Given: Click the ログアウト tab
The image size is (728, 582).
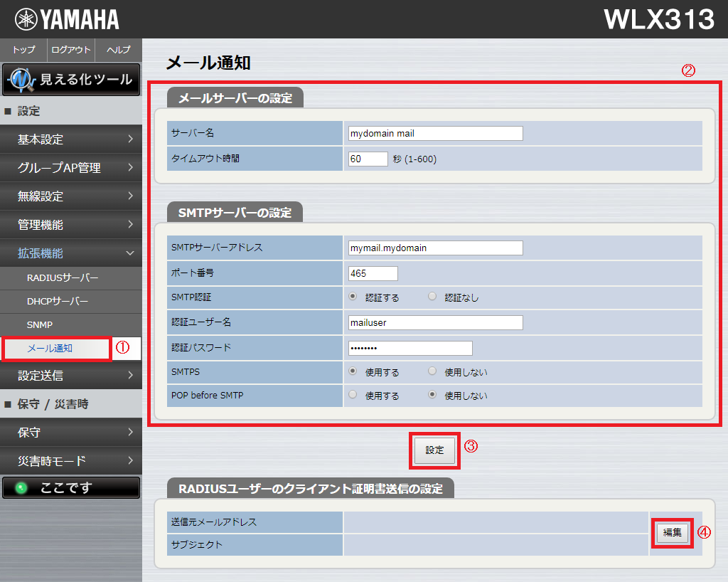Looking at the screenshot, I should 71,50.
